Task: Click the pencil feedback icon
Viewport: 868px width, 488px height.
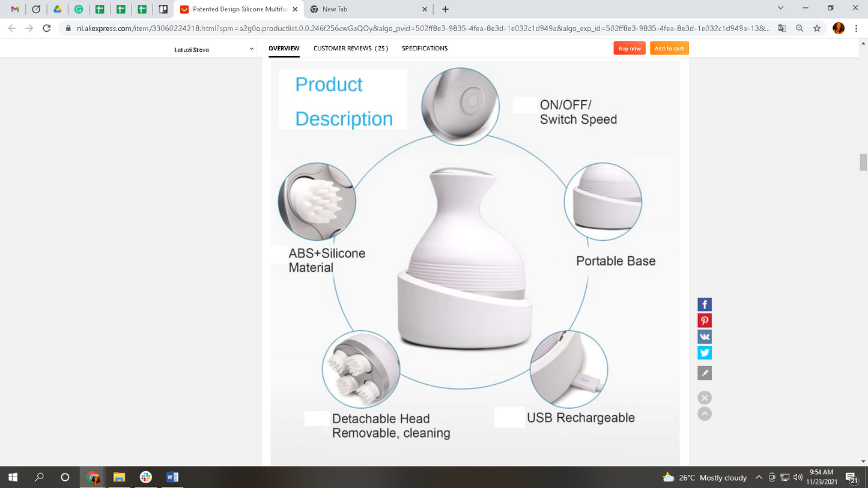Action: tap(705, 373)
